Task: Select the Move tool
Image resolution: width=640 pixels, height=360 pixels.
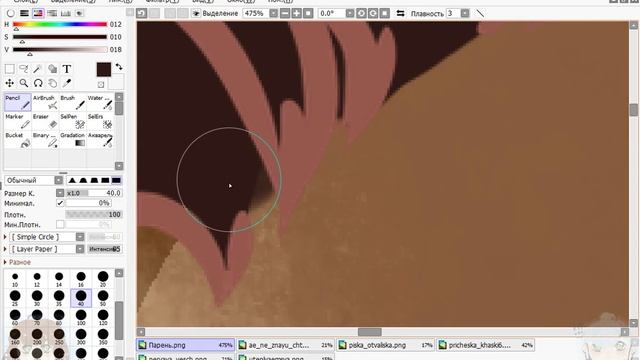Action: click(9, 83)
